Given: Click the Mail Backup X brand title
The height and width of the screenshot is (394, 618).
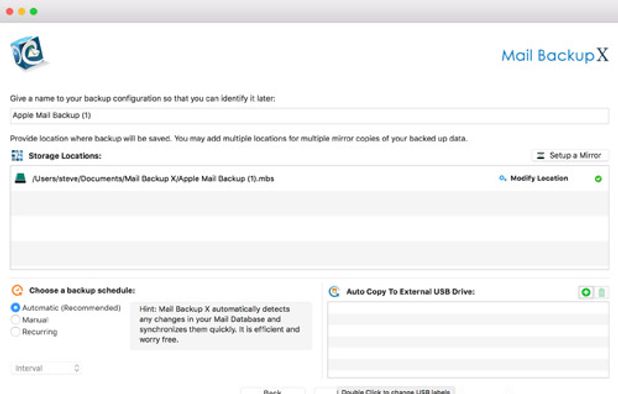Looking at the screenshot, I should [x=555, y=56].
